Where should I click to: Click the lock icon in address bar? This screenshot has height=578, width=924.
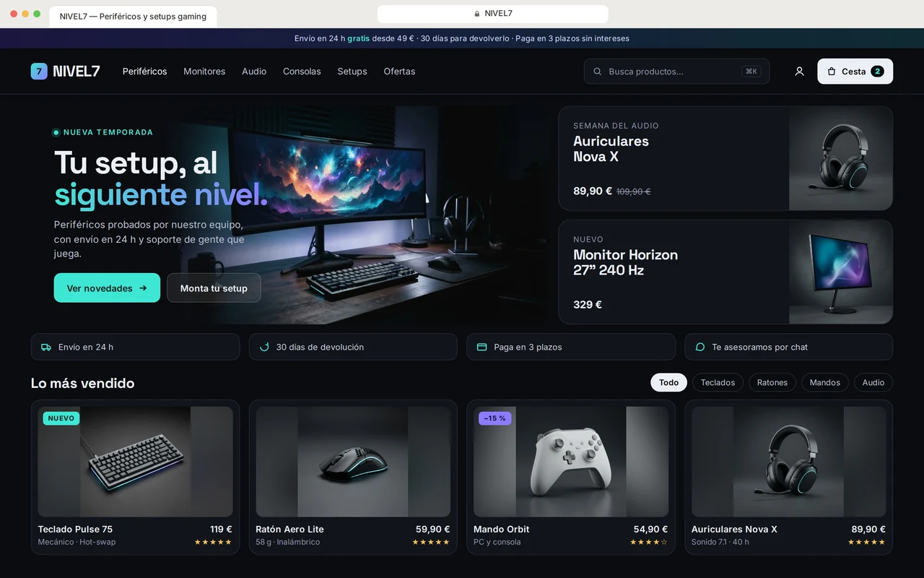coord(477,14)
